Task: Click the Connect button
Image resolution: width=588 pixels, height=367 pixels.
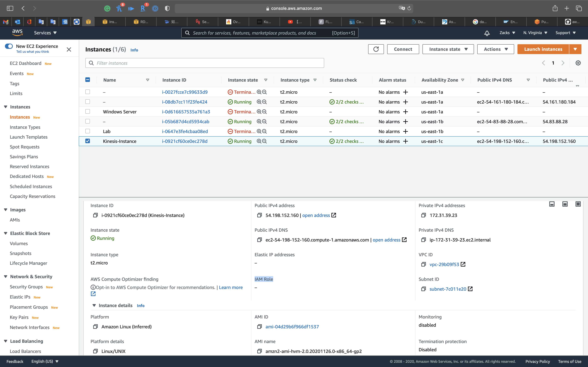Action: tap(403, 49)
